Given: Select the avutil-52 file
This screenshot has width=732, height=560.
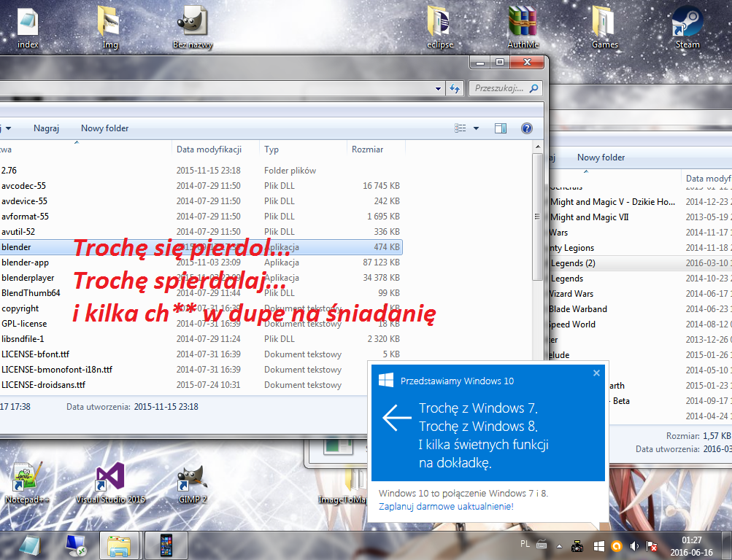Looking at the screenshot, I should pos(201,232).
